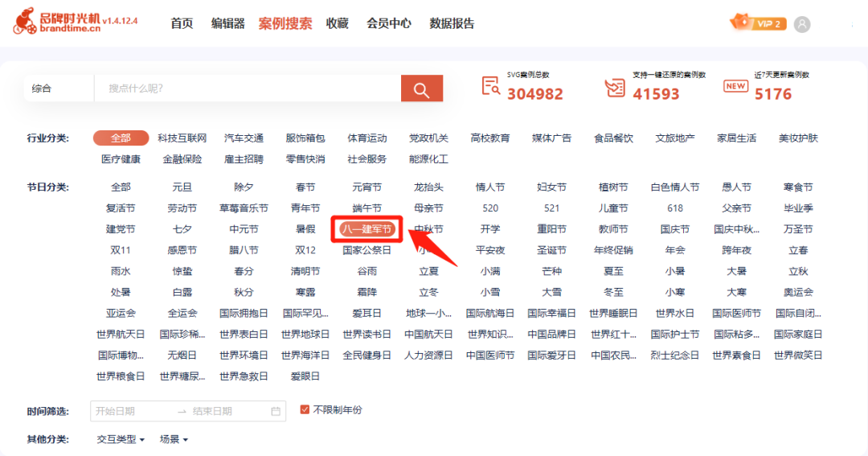Select 全部 in industry category

click(121, 138)
